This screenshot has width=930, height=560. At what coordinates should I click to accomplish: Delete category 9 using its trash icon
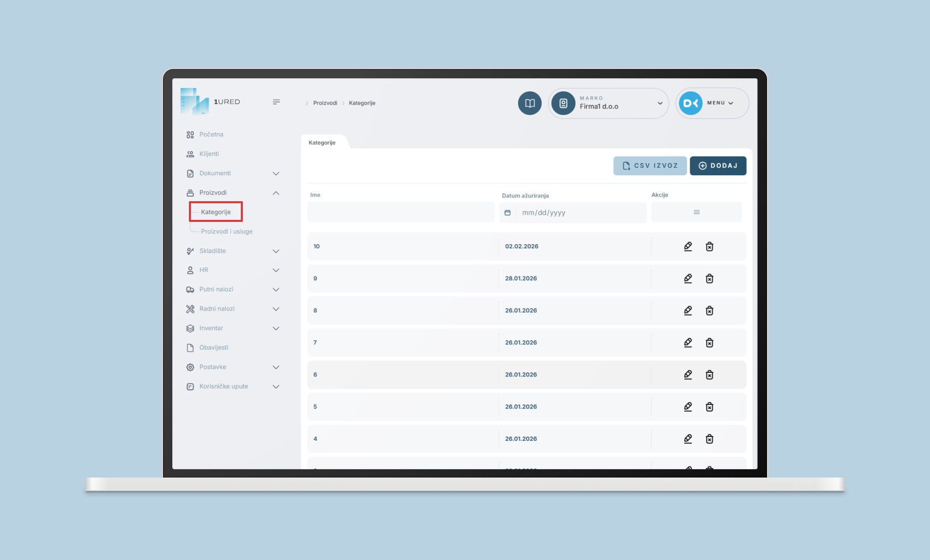[x=709, y=278]
